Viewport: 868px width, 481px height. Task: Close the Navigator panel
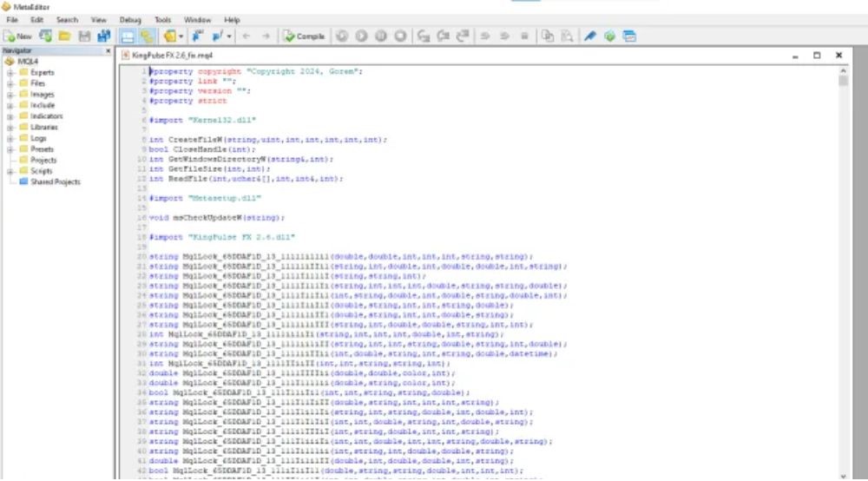(108, 51)
